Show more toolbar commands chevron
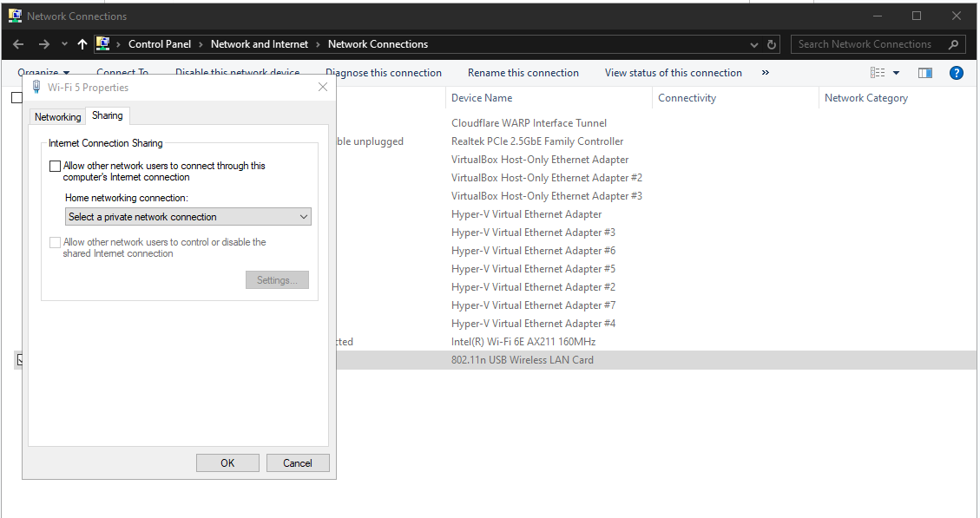Image resolution: width=980 pixels, height=518 pixels. pyautogui.click(x=765, y=73)
